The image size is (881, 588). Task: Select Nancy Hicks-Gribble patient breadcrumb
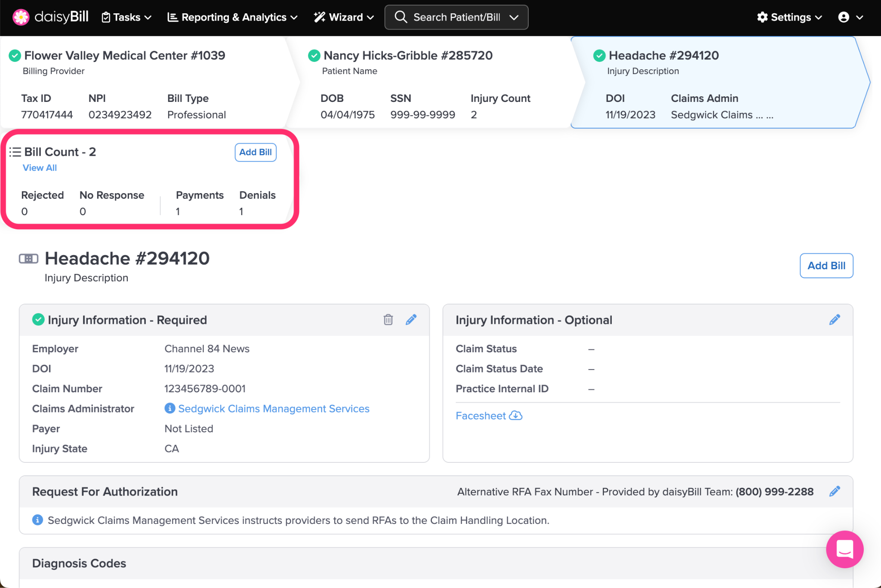pos(407,55)
